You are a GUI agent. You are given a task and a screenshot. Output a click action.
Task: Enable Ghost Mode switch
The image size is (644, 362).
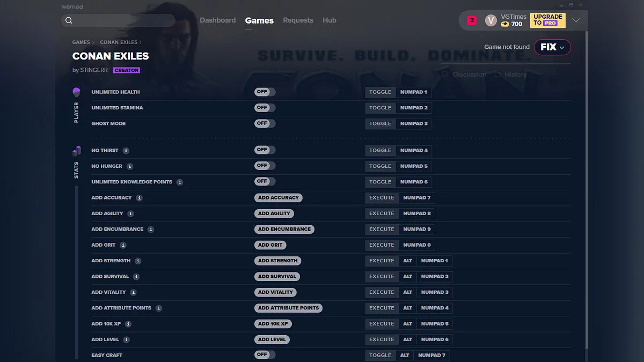pyautogui.click(x=265, y=123)
